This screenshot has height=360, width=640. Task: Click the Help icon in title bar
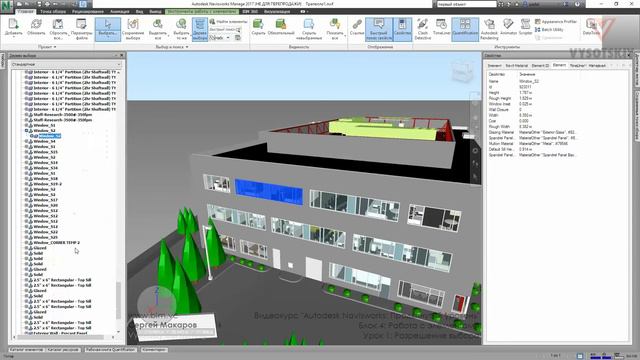coord(577,4)
